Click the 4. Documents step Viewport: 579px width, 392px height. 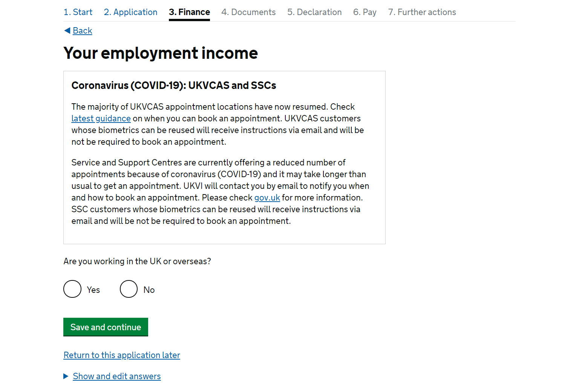[x=248, y=12]
